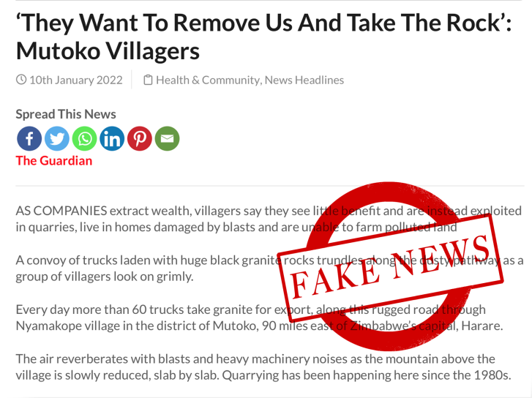Pin article on Pinterest
532x398 pixels.
click(140, 138)
